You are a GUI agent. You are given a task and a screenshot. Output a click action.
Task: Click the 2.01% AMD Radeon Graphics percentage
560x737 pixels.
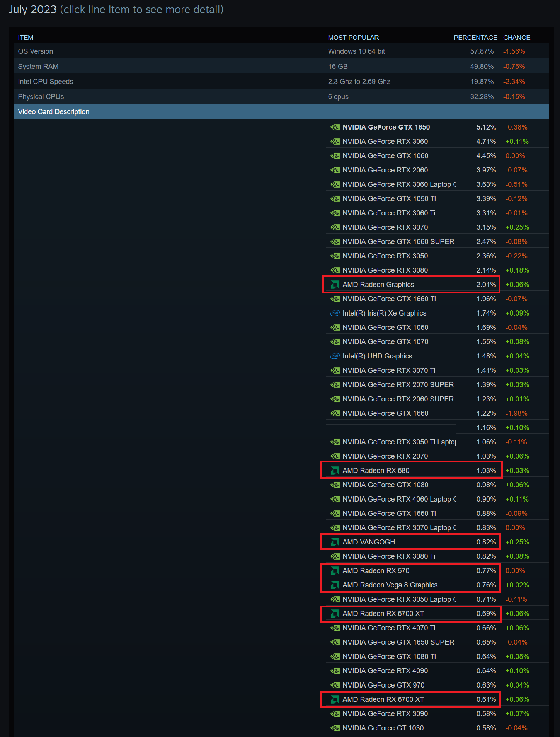(x=486, y=285)
